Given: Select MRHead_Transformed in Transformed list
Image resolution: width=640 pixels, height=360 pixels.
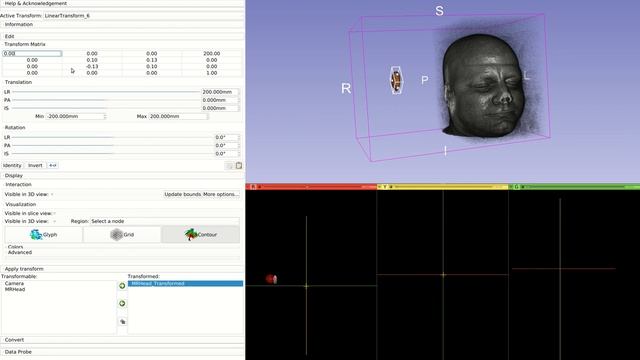Looking at the screenshot, I should point(185,283).
